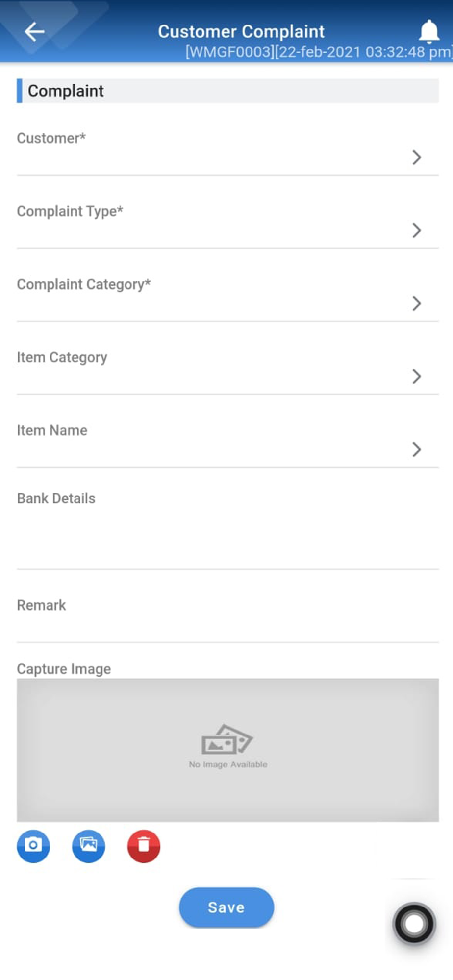Tap the camera capture icon
453x980 pixels.
tap(33, 846)
